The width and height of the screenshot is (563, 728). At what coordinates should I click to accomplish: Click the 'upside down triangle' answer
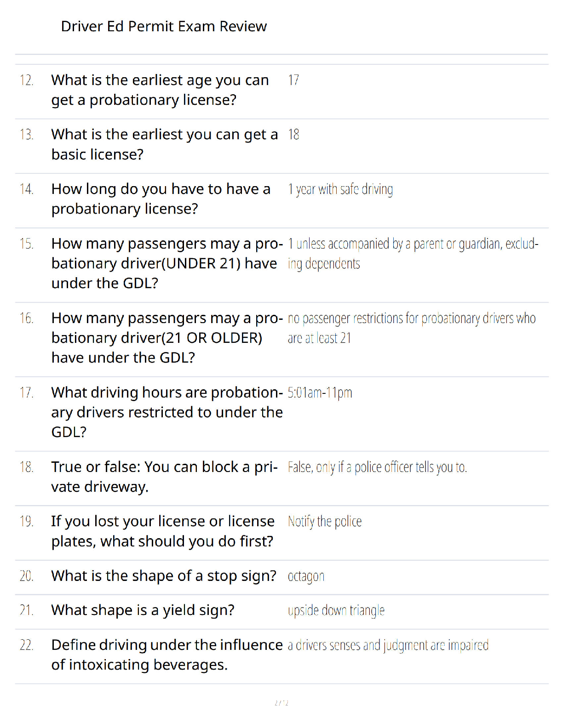[x=336, y=611]
